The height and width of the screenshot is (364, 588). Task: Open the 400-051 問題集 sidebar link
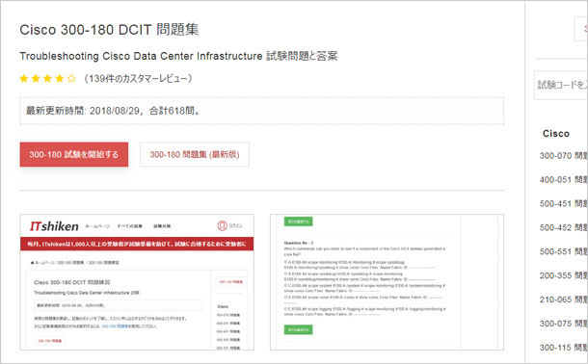564,180
